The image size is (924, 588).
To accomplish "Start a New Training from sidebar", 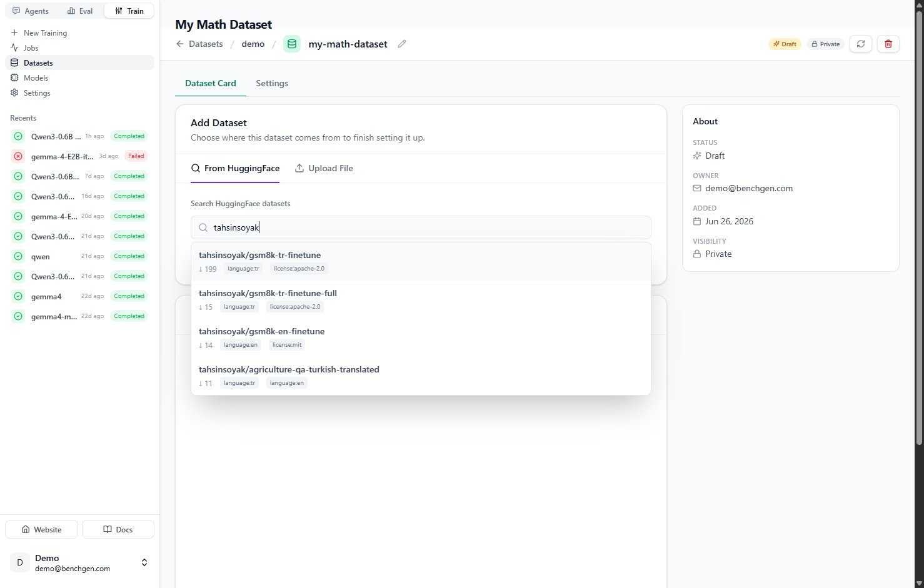I will click(x=79, y=32).
